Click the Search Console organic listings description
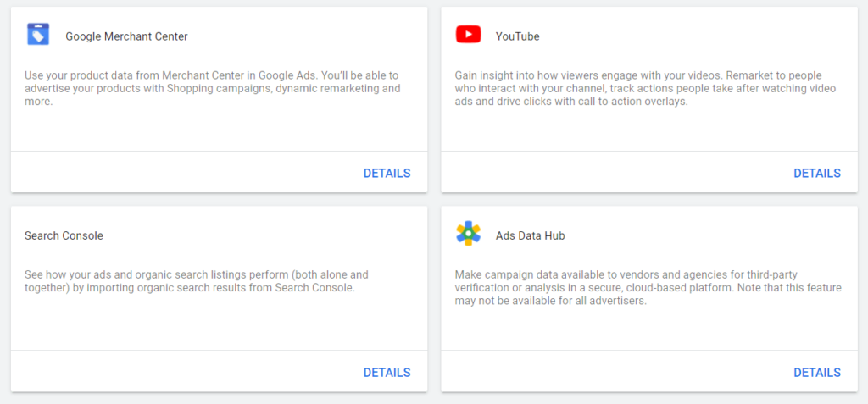Screen dimensions: 868x404 [x=197, y=281]
